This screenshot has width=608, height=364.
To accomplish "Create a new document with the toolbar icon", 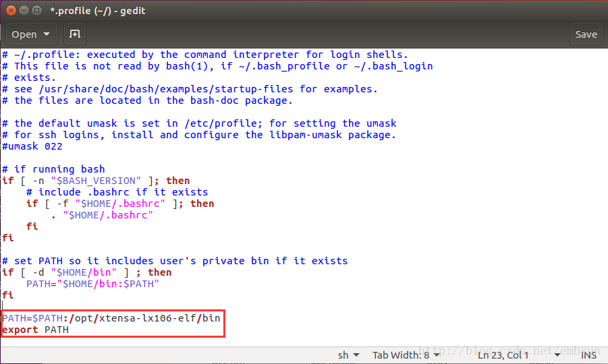I will click(x=75, y=34).
